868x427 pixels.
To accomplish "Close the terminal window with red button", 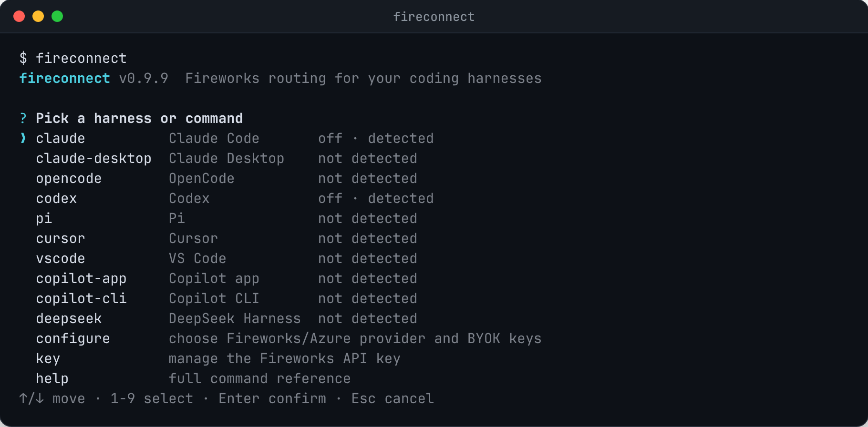I will pos(19,16).
